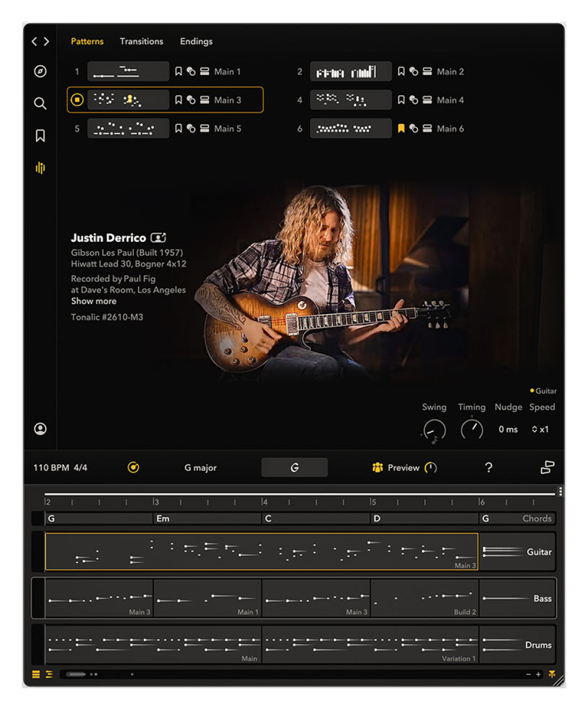
Task: Expand the code view with angle brackets icon
Action: pos(40,41)
